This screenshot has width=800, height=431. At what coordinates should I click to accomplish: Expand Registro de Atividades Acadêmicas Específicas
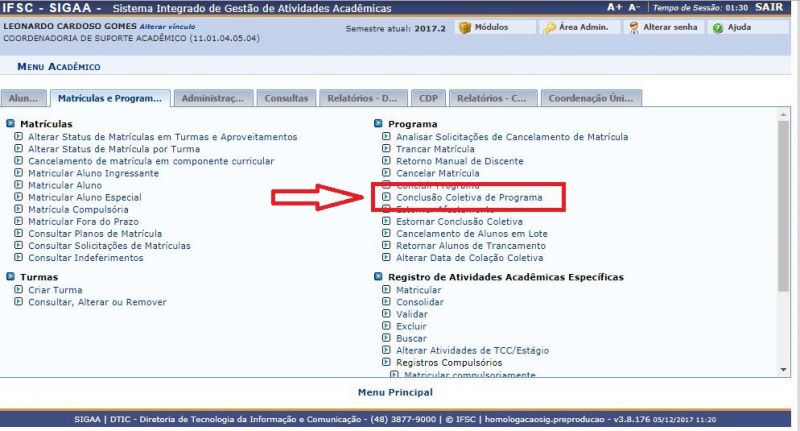click(379, 277)
